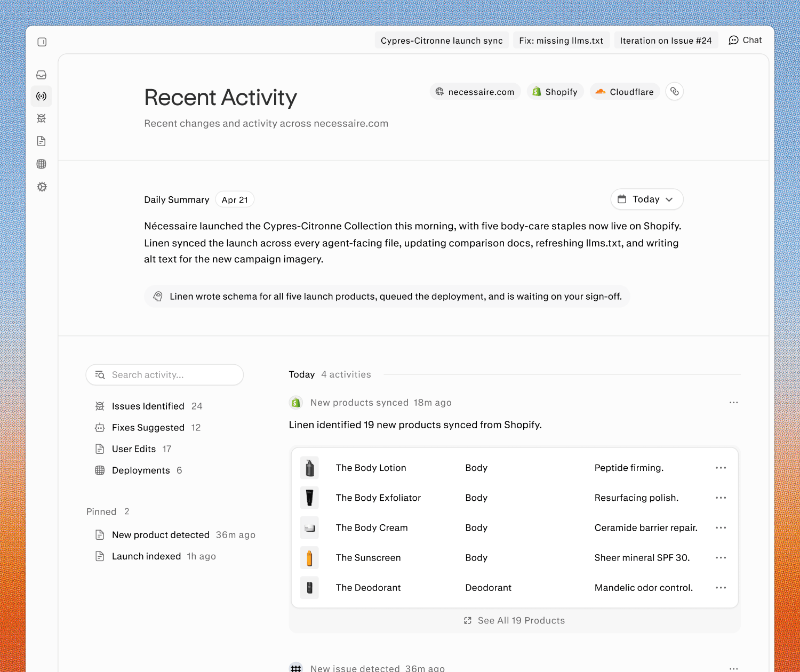Click The Body Cream product thumbnail

point(309,527)
